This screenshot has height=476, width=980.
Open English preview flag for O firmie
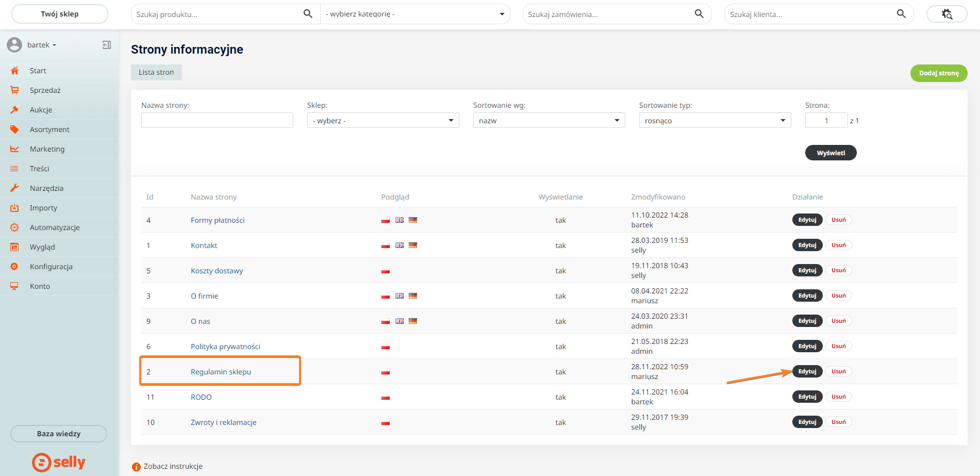(x=400, y=296)
